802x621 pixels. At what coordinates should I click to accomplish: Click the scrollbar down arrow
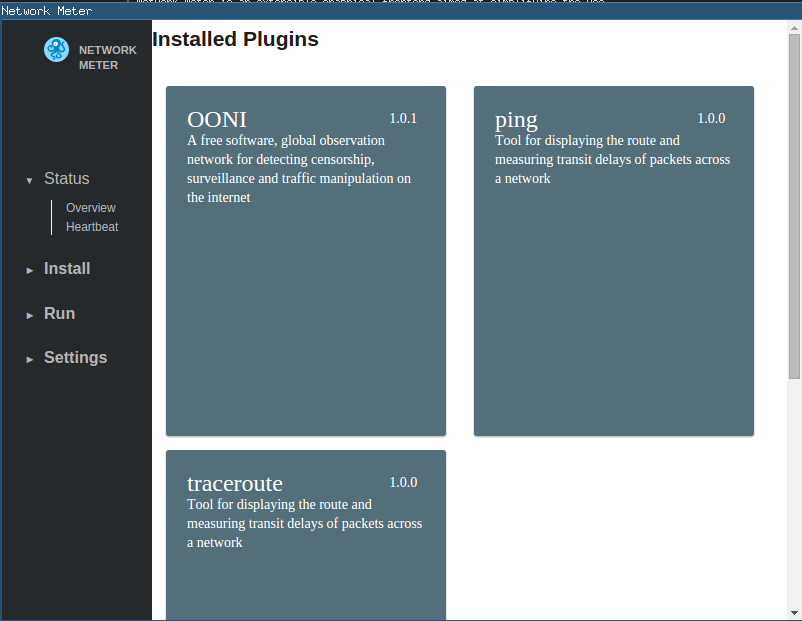pyautogui.click(x=794, y=613)
